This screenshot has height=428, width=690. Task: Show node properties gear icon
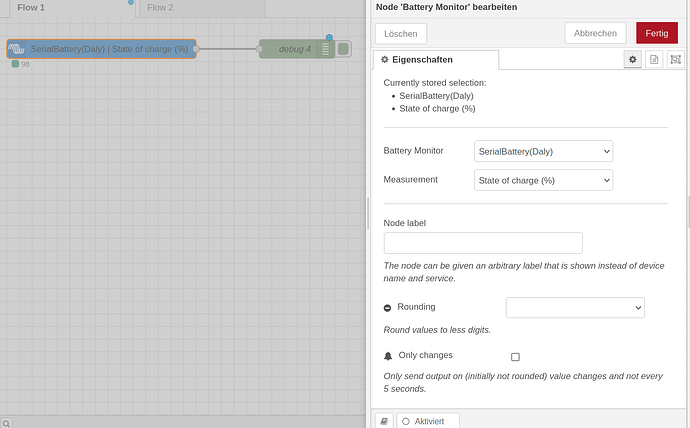pyautogui.click(x=632, y=59)
